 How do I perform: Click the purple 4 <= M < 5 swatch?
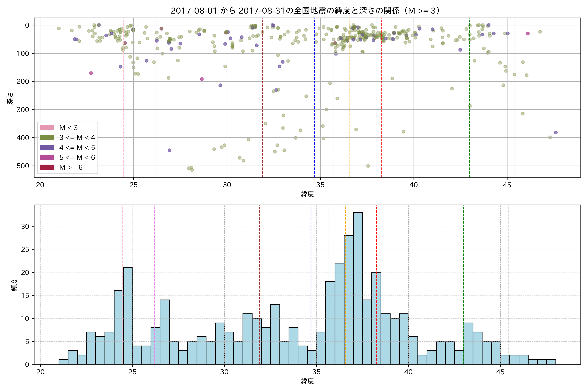47,147
